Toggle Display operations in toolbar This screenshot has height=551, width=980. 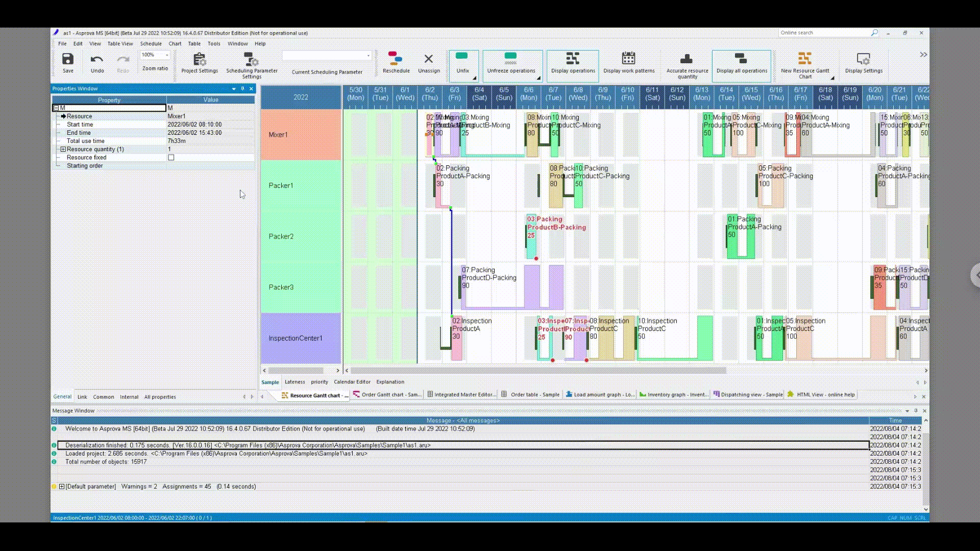[x=573, y=65]
